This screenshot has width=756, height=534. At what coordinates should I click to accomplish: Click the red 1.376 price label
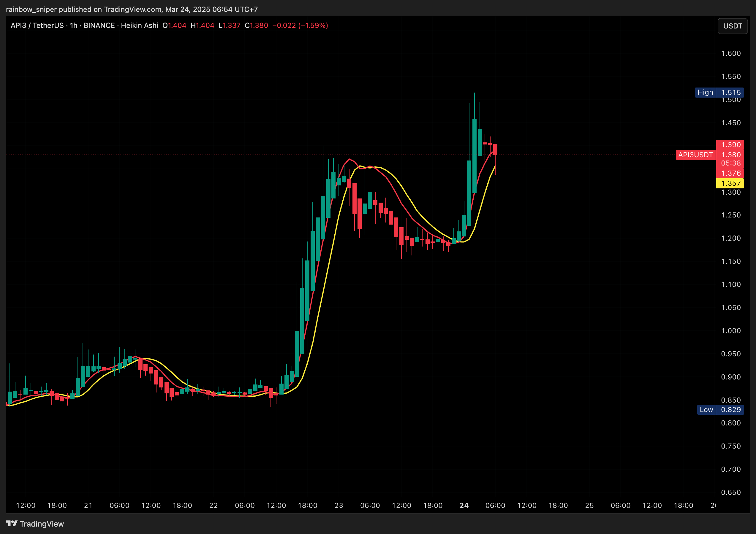coord(730,173)
